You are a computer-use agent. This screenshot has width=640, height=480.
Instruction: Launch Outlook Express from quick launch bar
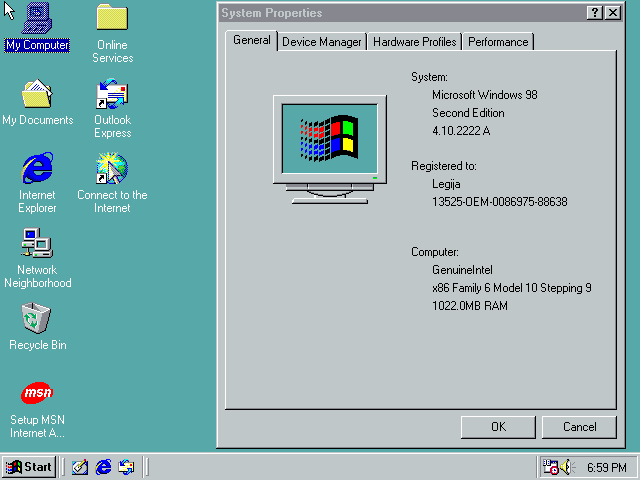point(126,467)
